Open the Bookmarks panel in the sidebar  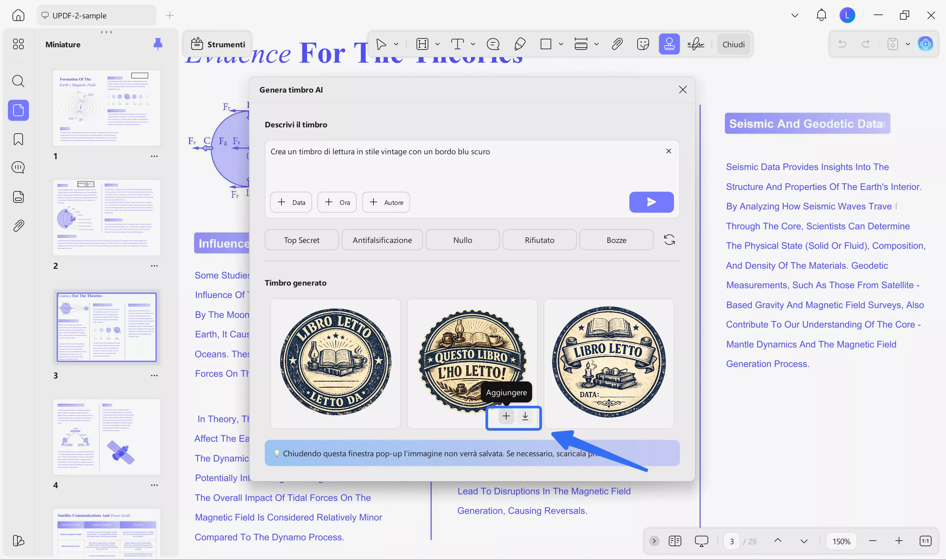(x=18, y=139)
